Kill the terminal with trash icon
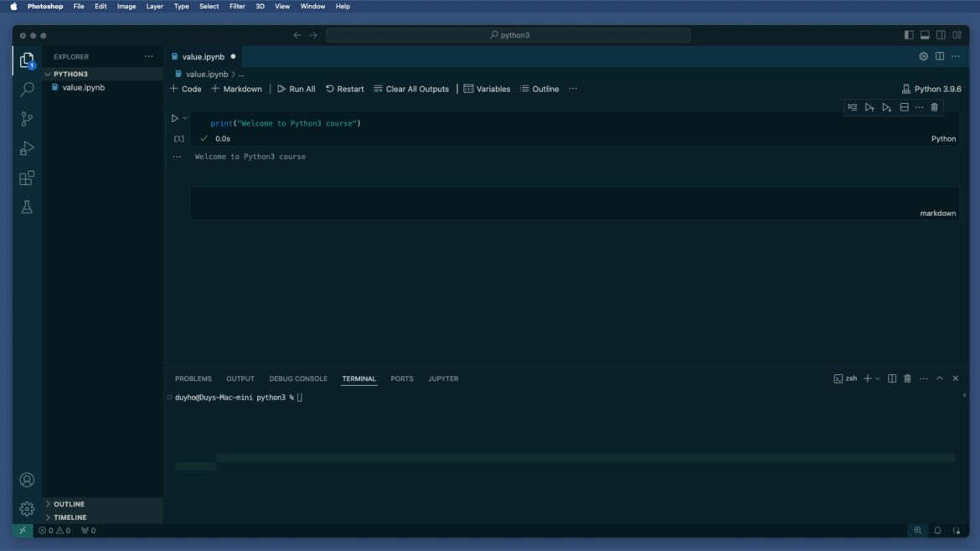Viewport: 980px width, 551px height. [x=907, y=378]
